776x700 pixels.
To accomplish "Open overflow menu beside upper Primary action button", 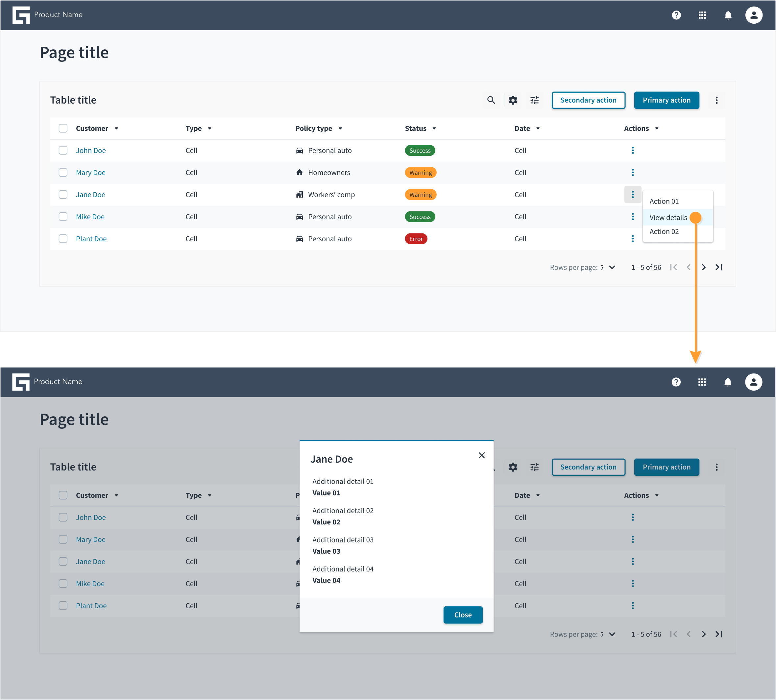I will [x=716, y=100].
